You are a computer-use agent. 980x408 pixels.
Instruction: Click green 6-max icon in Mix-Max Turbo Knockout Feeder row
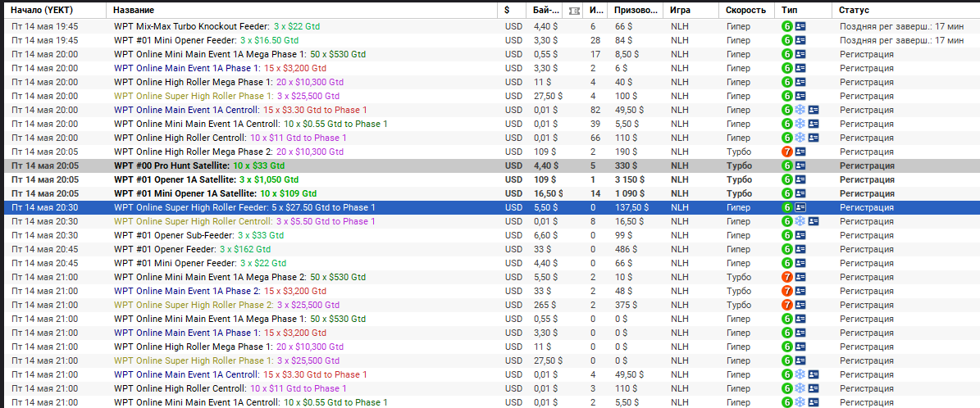(786, 26)
